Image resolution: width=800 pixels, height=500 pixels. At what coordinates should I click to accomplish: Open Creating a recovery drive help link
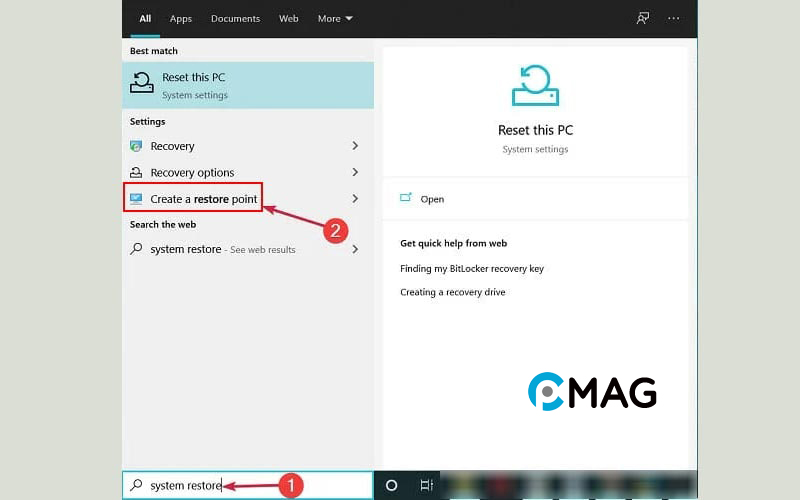[x=452, y=292]
